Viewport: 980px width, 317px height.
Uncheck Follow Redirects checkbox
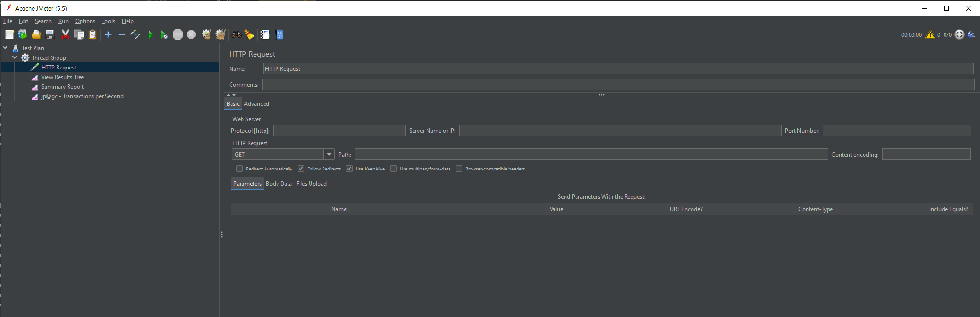tap(301, 169)
